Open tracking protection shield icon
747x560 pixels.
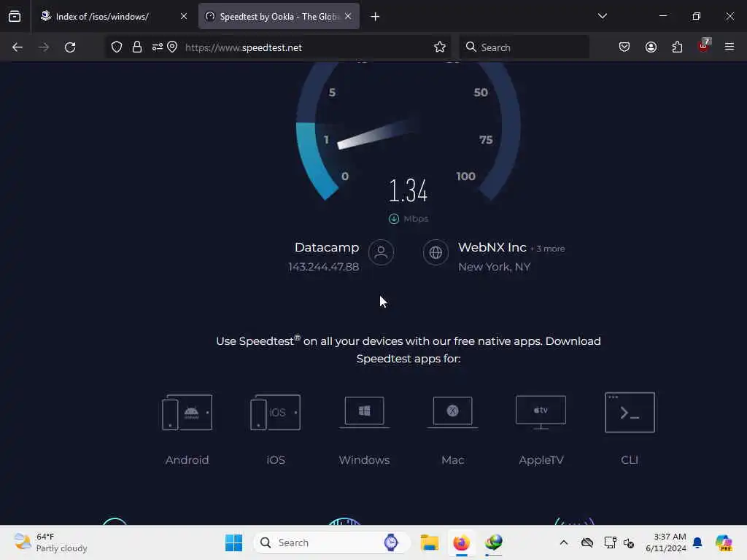[x=117, y=47]
